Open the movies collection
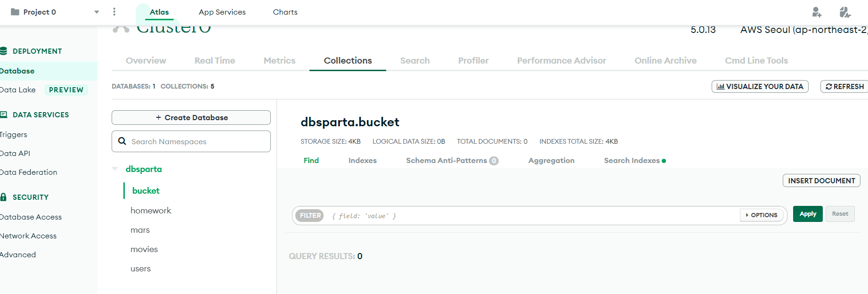Image resolution: width=868 pixels, height=294 pixels. pyautogui.click(x=144, y=249)
